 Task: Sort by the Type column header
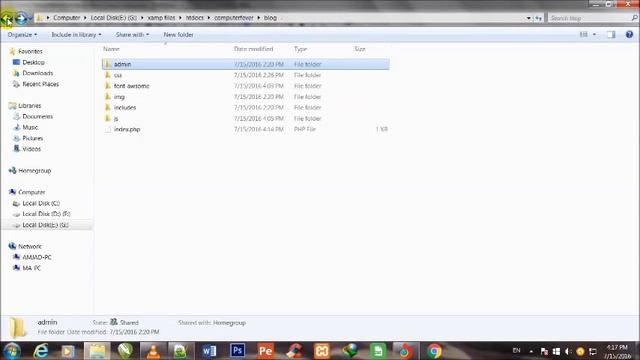[300, 49]
